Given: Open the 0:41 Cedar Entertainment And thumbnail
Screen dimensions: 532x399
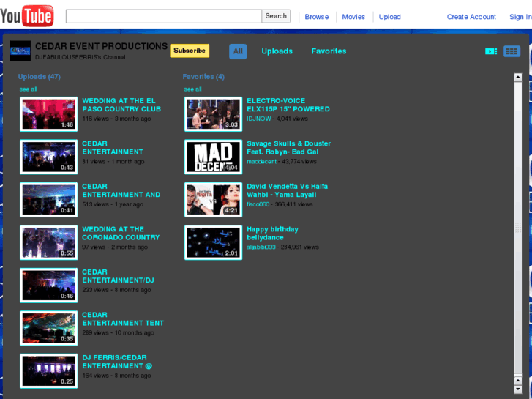Looking at the screenshot, I should (x=49, y=200).
